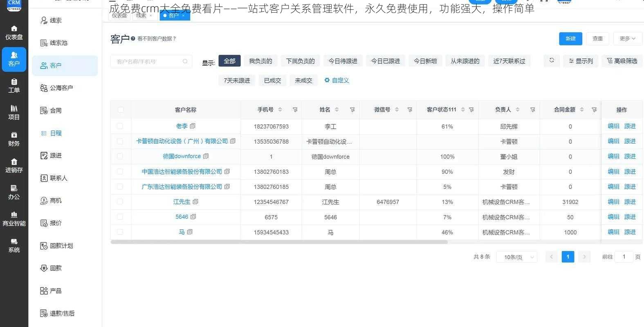Click the copy icon next to 江先生

pyautogui.click(x=195, y=202)
